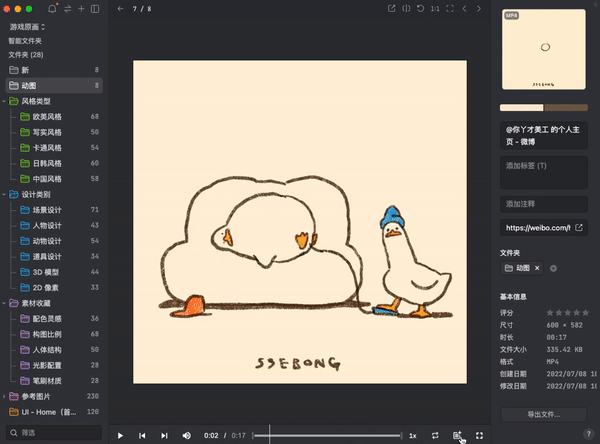Mute the video volume

[x=187, y=436]
